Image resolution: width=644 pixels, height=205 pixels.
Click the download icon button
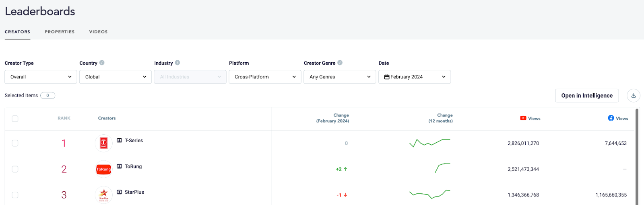633,96
